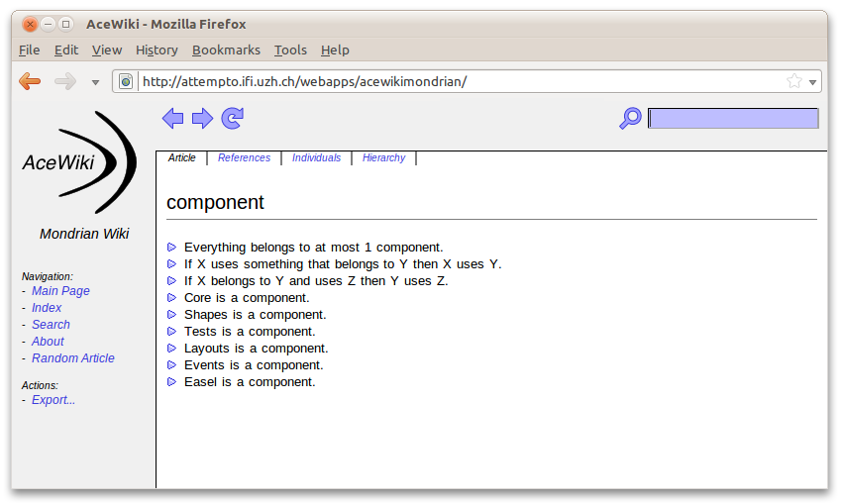Open the Bookmarks menu
The height and width of the screenshot is (504, 842).
coord(226,50)
